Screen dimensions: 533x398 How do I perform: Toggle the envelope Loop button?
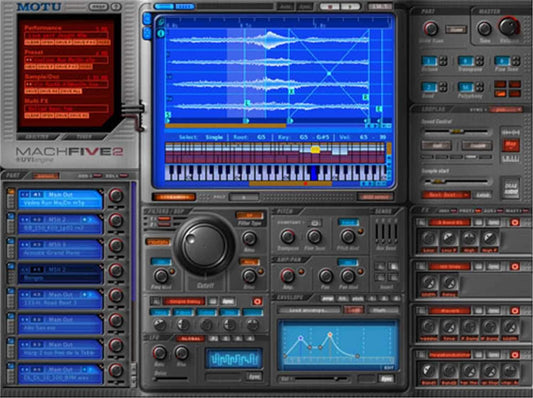pyautogui.click(x=354, y=310)
